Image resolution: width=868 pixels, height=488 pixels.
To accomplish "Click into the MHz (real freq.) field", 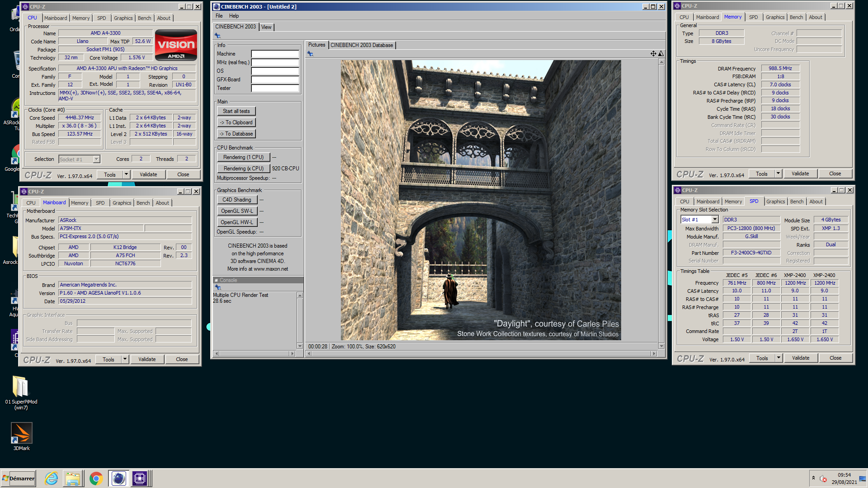I will pos(275,62).
